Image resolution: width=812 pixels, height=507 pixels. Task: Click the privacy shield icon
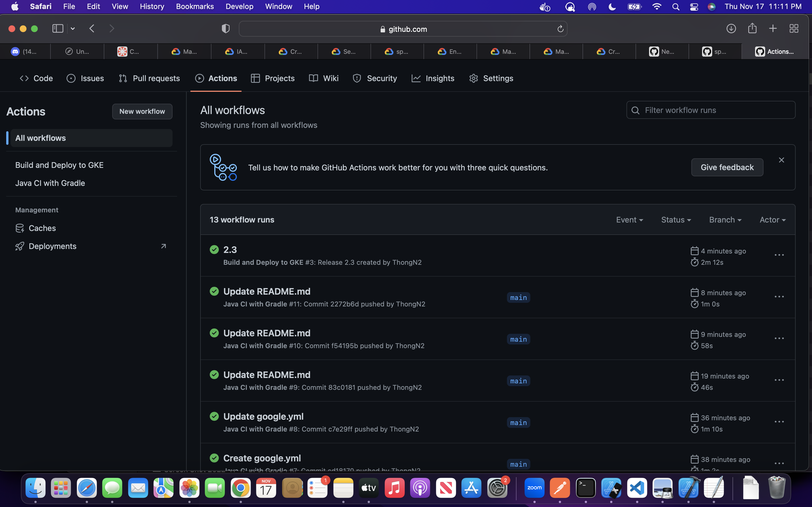pos(226,29)
